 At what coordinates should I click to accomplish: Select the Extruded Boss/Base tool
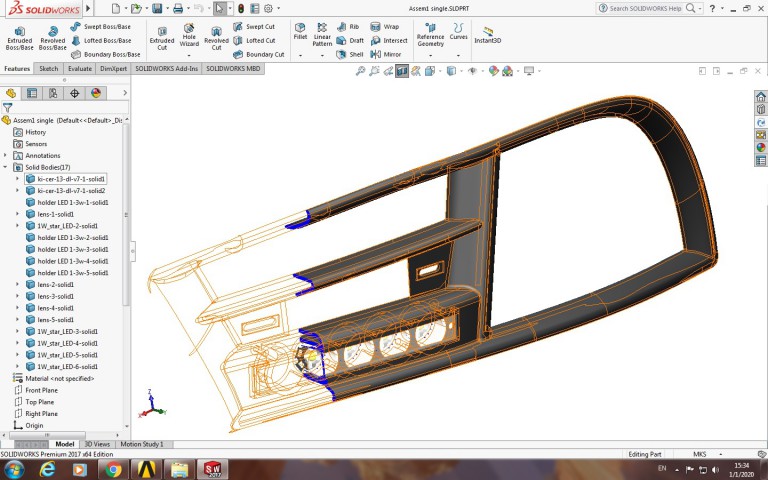(19, 37)
